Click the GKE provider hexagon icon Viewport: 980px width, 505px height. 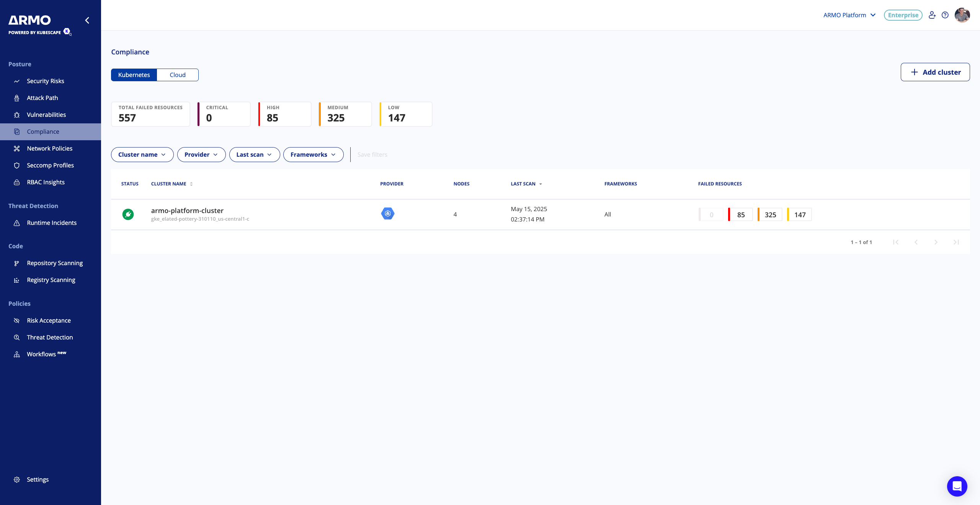[x=387, y=213]
